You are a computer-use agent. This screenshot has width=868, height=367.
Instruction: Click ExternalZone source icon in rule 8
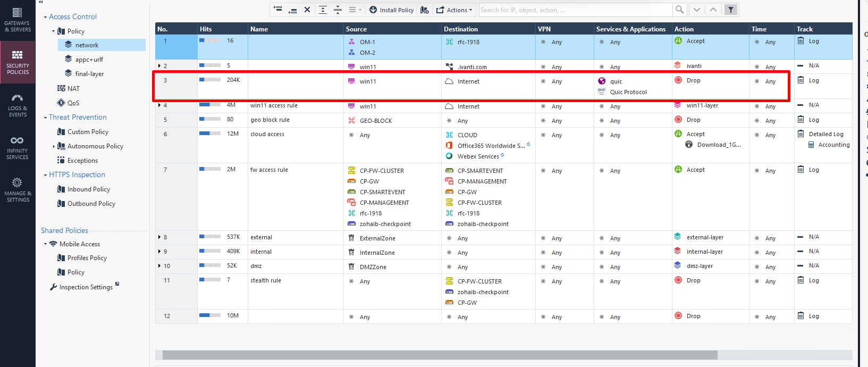(x=351, y=238)
